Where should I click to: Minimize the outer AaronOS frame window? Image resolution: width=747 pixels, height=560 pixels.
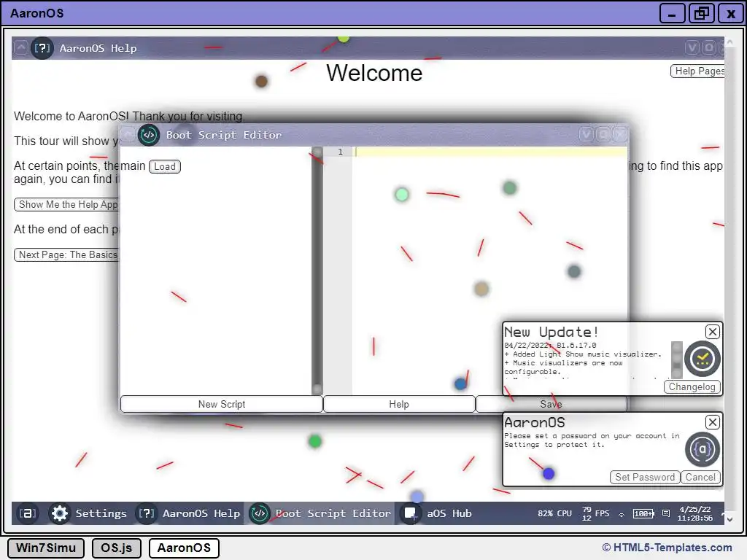tap(672, 13)
